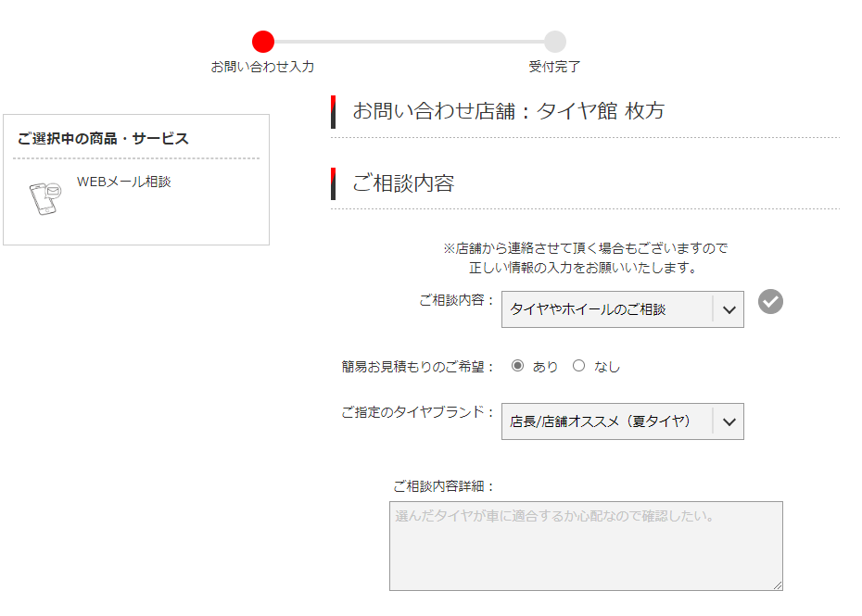Focus the ご相談内容詳細 text area

586,546
